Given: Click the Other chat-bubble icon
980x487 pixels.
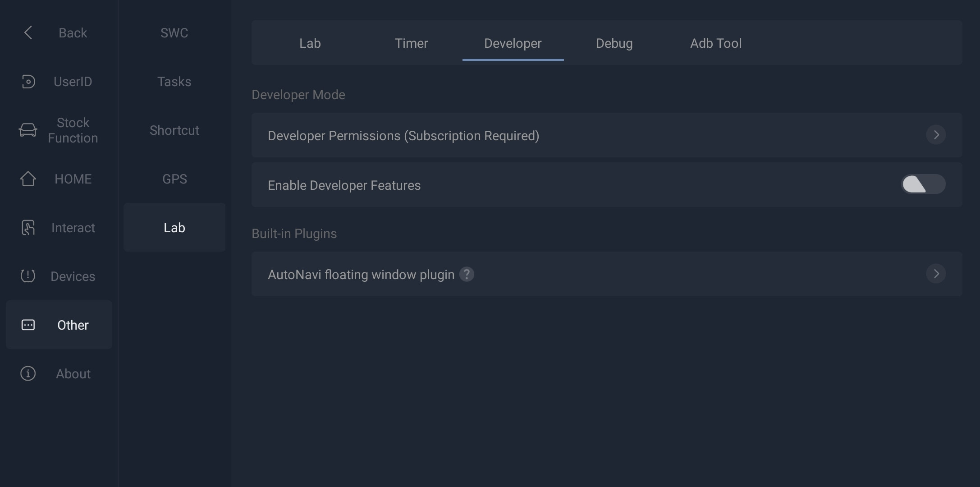Looking at the screenshot, I should click(28, 325).
